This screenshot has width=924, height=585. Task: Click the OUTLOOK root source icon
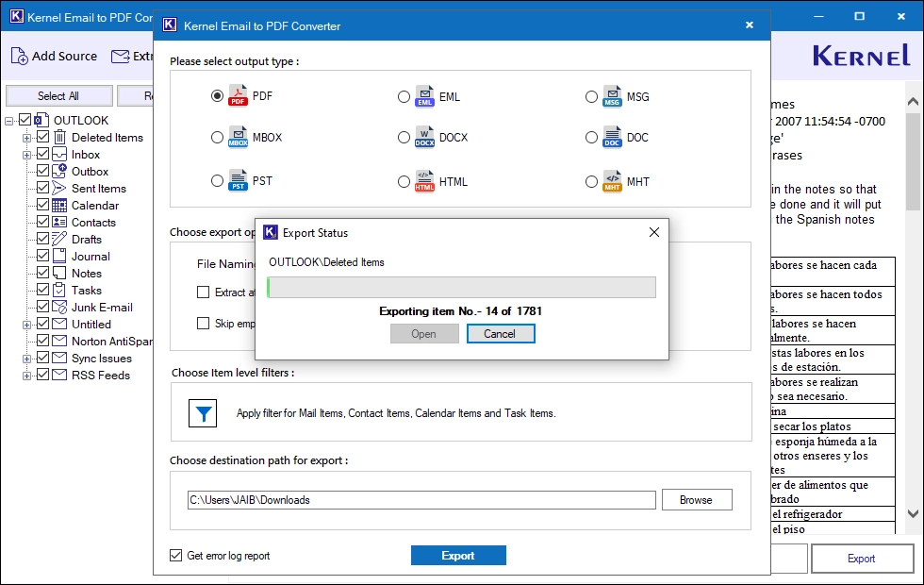pos(41,121)
